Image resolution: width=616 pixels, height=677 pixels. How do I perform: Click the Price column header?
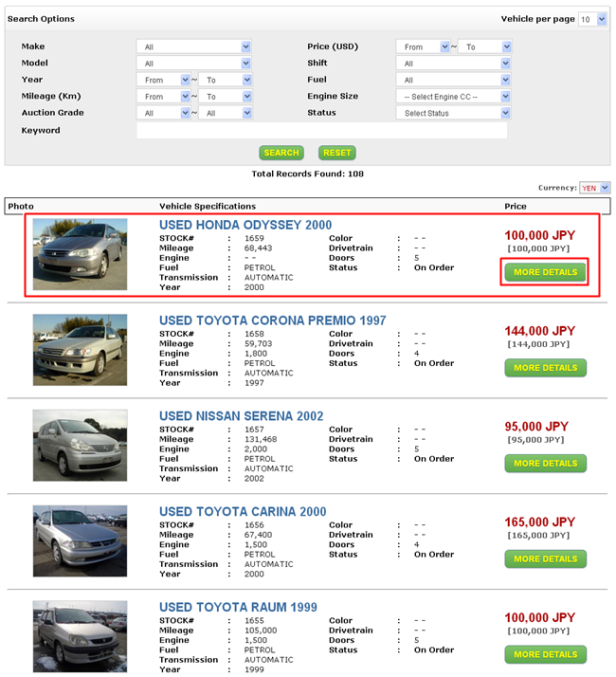pyautogui.click(x=516, y=207)
